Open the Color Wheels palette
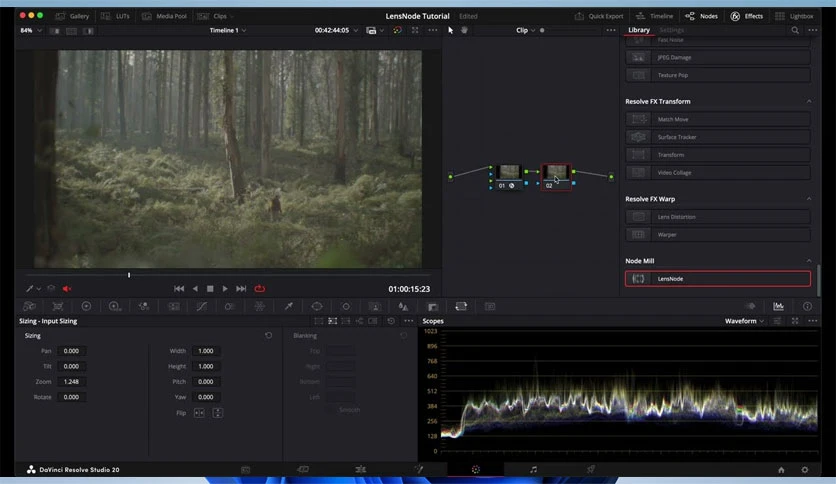 coord(86,306)
